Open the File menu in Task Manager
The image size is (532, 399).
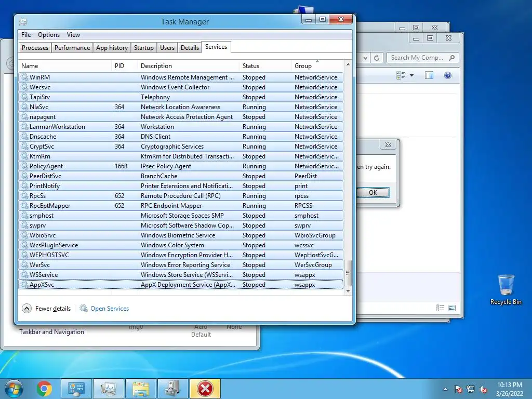tap(26, 35)
